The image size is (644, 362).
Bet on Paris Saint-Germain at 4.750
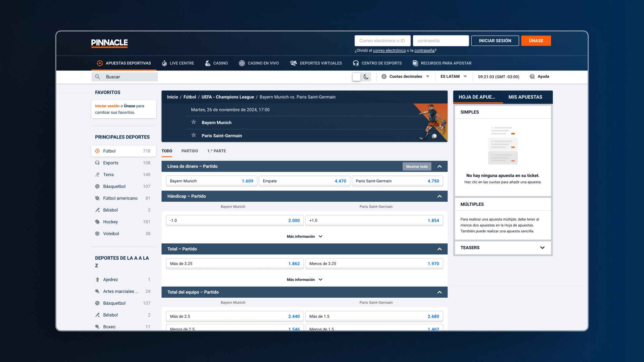point(397,181)
